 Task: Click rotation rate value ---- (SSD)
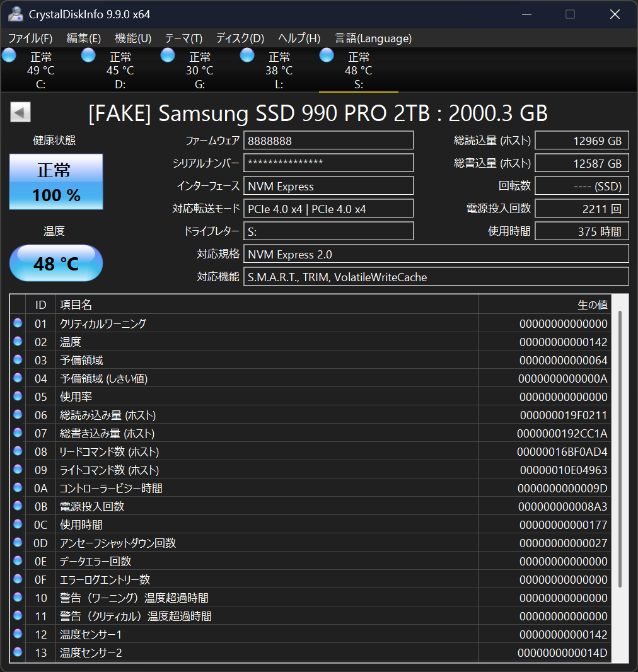point(582,186)
